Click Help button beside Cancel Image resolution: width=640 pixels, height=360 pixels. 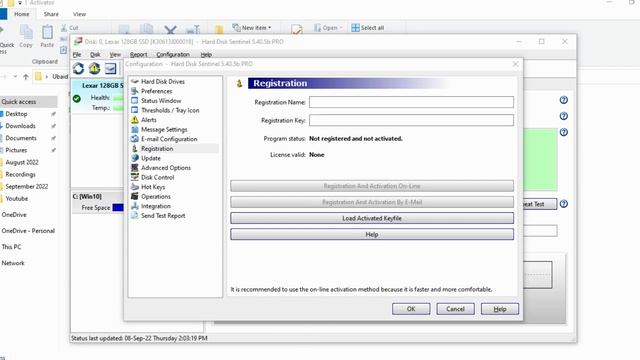[500, 309]
